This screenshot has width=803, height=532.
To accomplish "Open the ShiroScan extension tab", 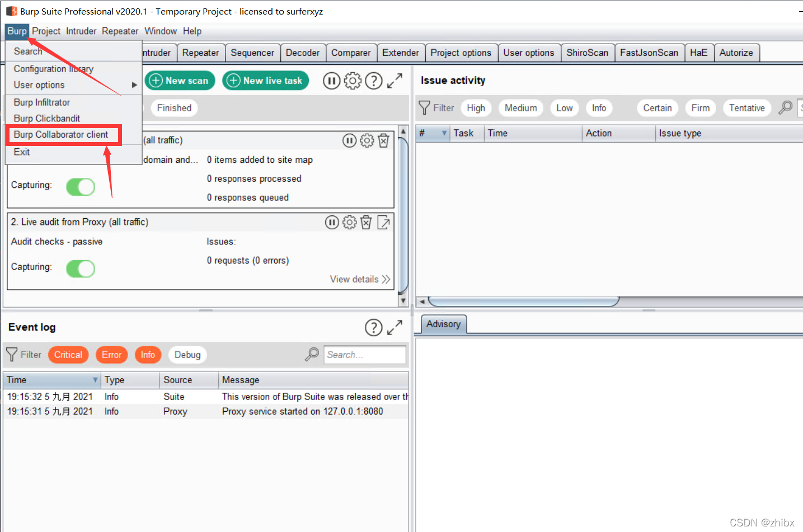I will point(587,53).
